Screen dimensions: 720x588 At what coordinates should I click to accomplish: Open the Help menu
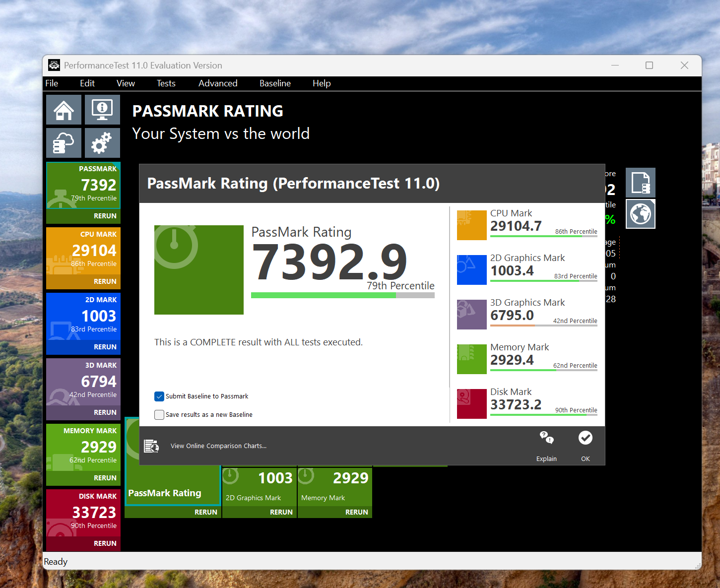click(322, 83)
